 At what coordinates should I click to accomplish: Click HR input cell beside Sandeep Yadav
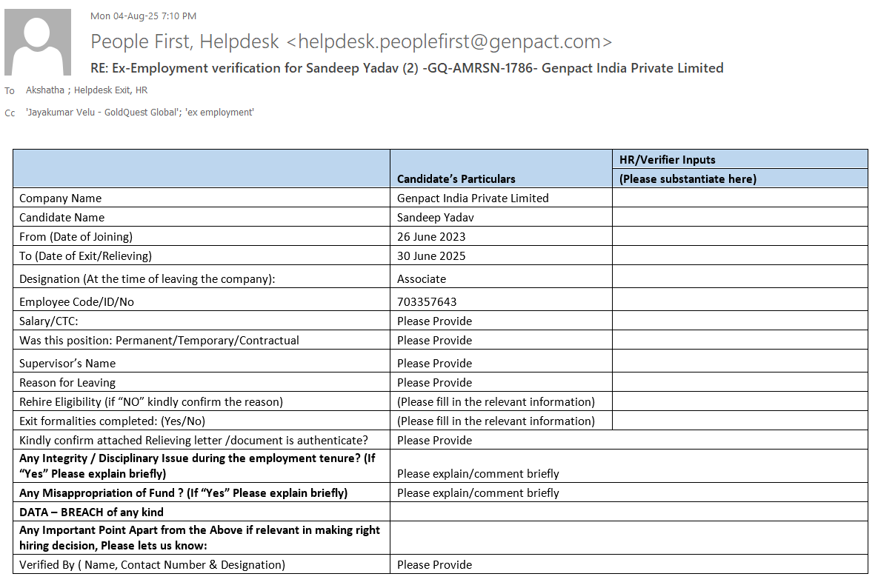[739, 217]
